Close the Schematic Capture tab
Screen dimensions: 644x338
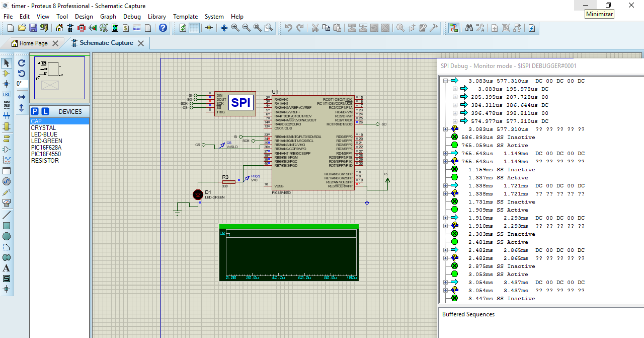point(141,43)
